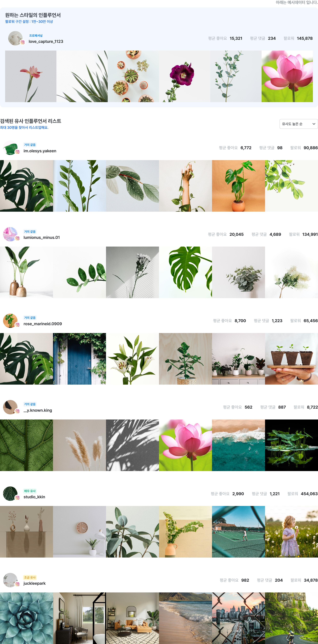This screenshot has height=644, width=318.
Task: Open the lumionus_minus.01 username link
Action: (x=42, y=237)
